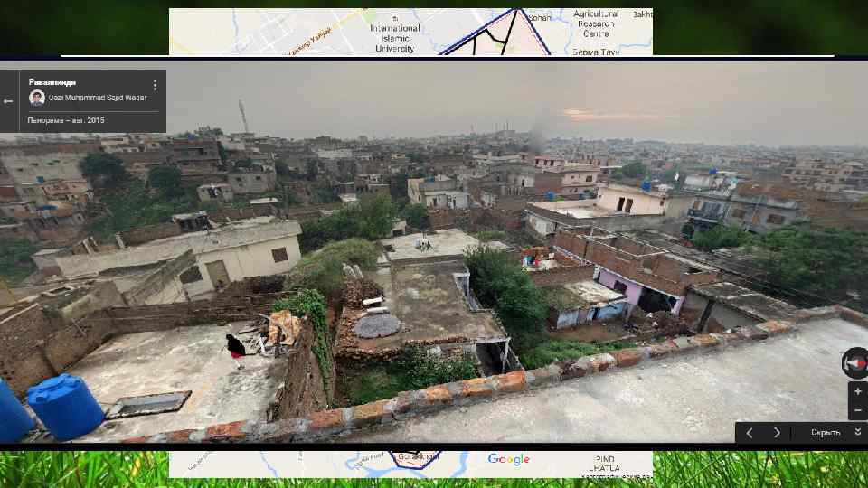Open the Google logo on the bottom map
868x488 pixels.
[509, 459]
